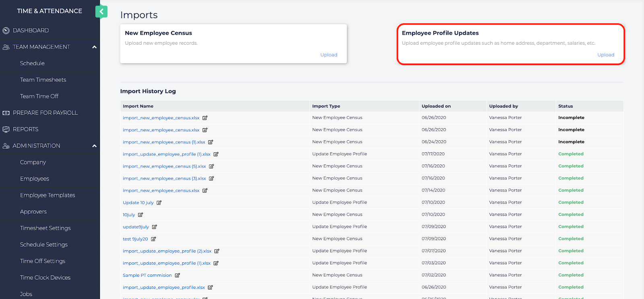The height and width of the screenshot is (299, 644).
Task: Click edit icon next to 10july import
Action: click(x=140, y=215)
